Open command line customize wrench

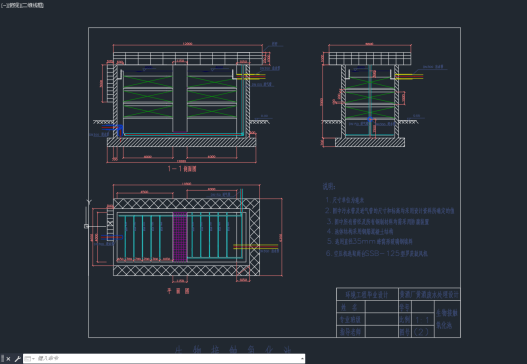(x=17, y=359)
